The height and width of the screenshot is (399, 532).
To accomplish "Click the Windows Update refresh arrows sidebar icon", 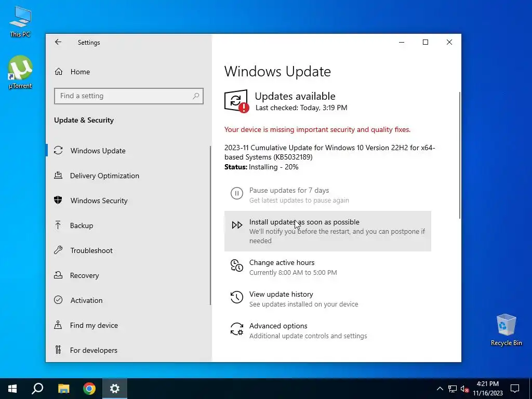I will pyautogui.click(x=58, y=150).
